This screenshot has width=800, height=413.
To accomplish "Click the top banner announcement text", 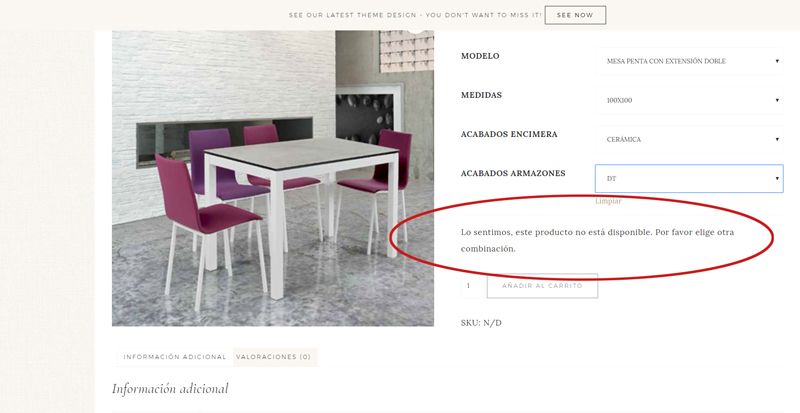I will tap(415, 15).
